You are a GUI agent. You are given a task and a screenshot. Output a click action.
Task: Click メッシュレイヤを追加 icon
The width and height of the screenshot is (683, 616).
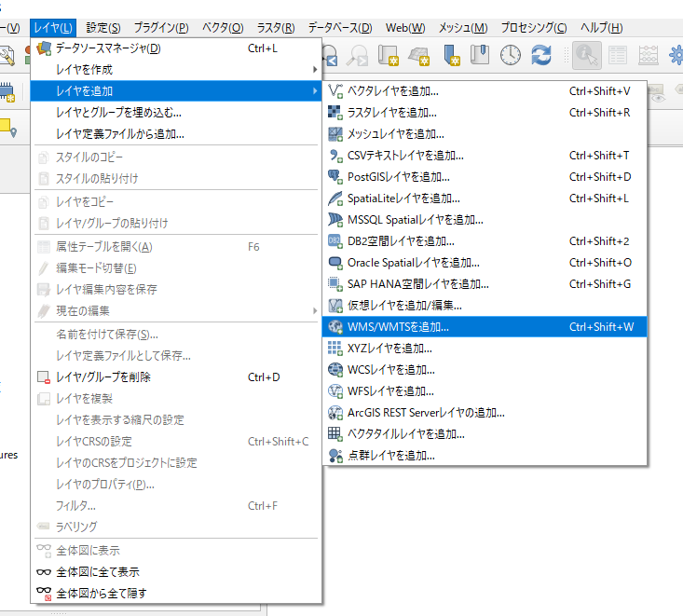tap(335, 134)
